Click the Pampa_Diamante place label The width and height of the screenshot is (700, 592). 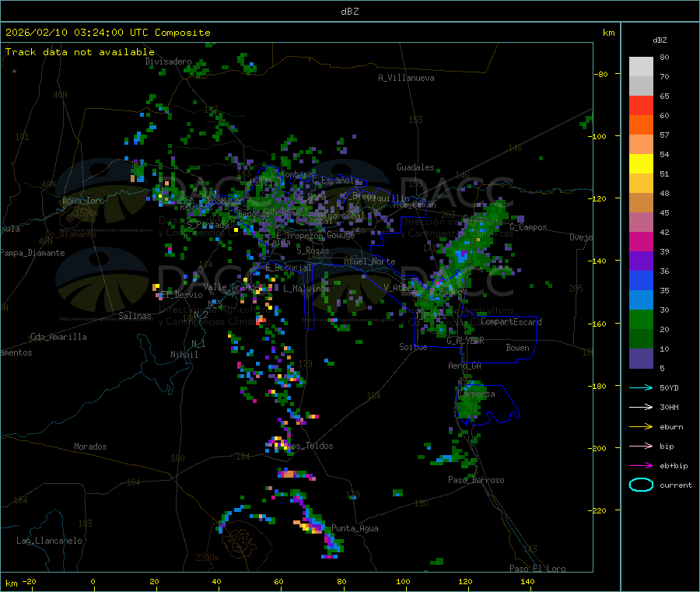pos(33,253)
